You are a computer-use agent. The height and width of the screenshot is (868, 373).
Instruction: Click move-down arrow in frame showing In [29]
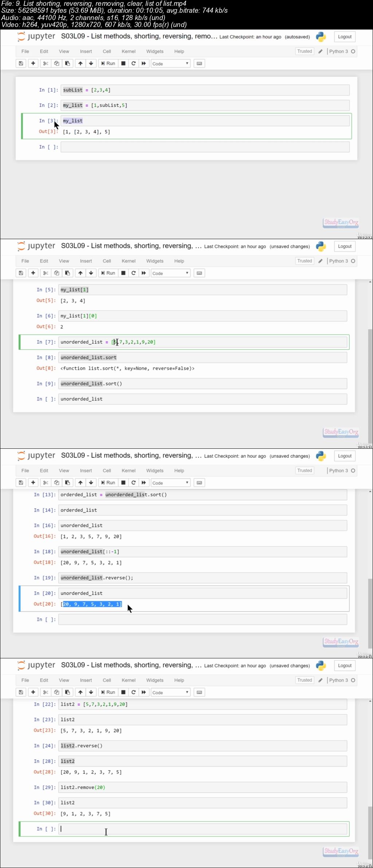(x=91, y=692)
